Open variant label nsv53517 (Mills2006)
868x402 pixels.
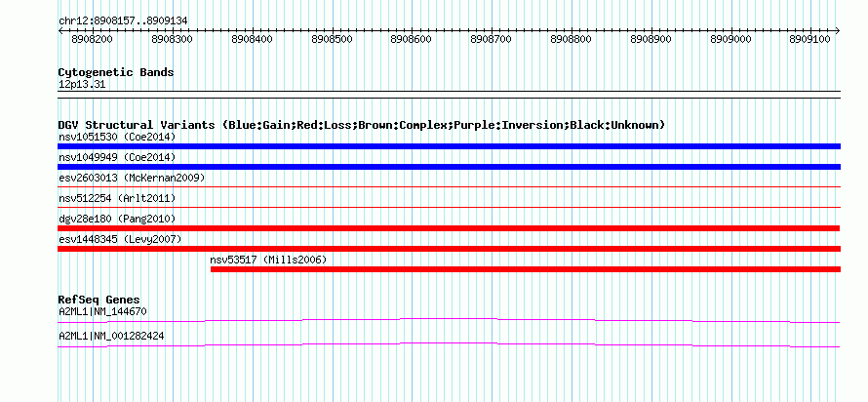pyautogui.click(x=268, y=260)
